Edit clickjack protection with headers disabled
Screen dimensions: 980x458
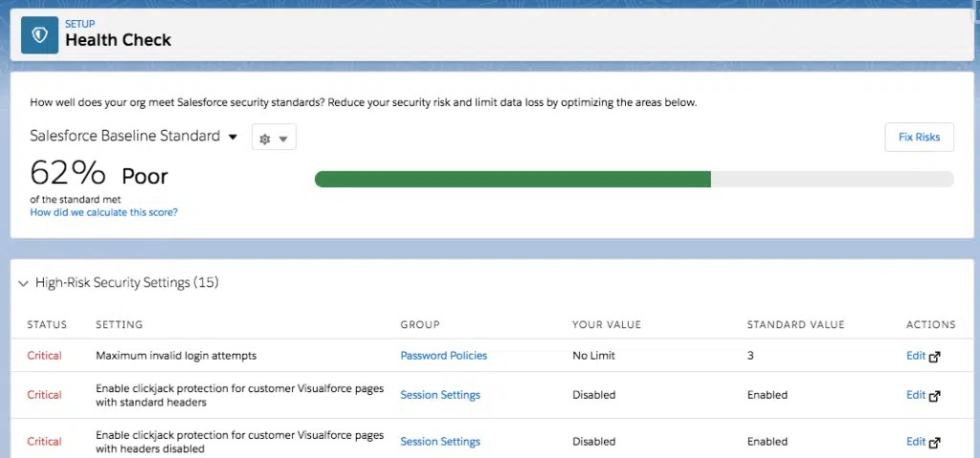(x=916, y=442)
